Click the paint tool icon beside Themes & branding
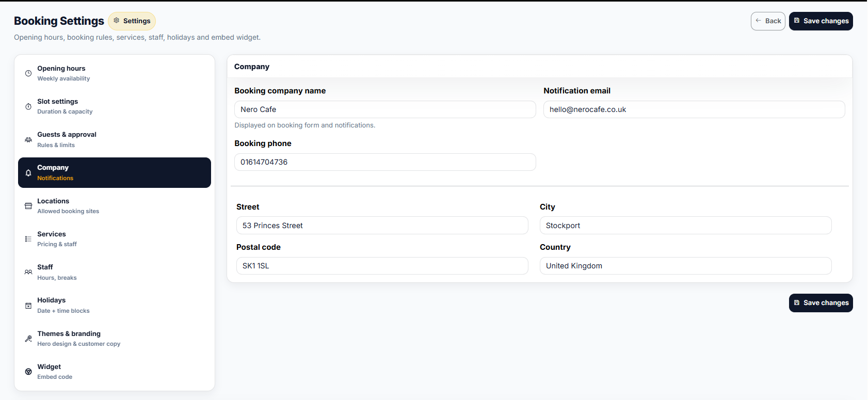868x400 pixels. [x=28, y=339]
